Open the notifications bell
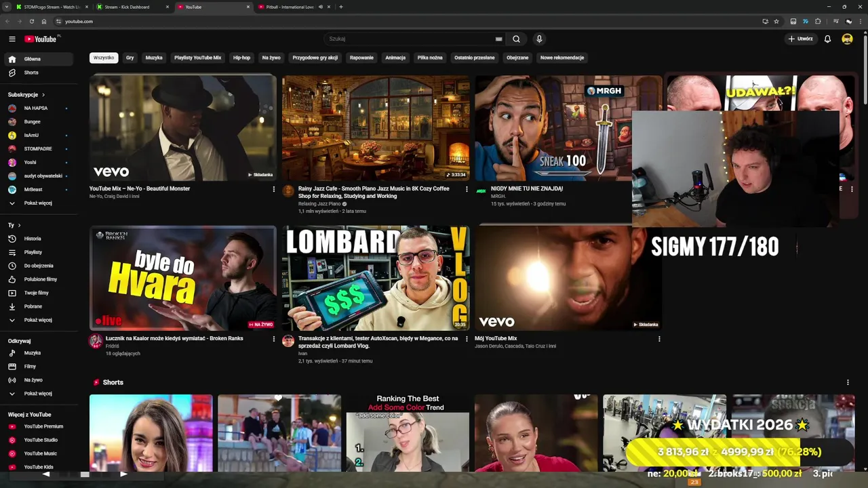Screen dimensions: 868x488 (x=827, y=39)
